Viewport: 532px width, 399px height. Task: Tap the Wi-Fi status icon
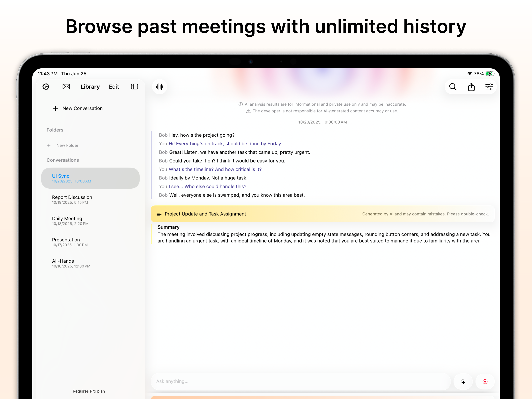point(470,74)
